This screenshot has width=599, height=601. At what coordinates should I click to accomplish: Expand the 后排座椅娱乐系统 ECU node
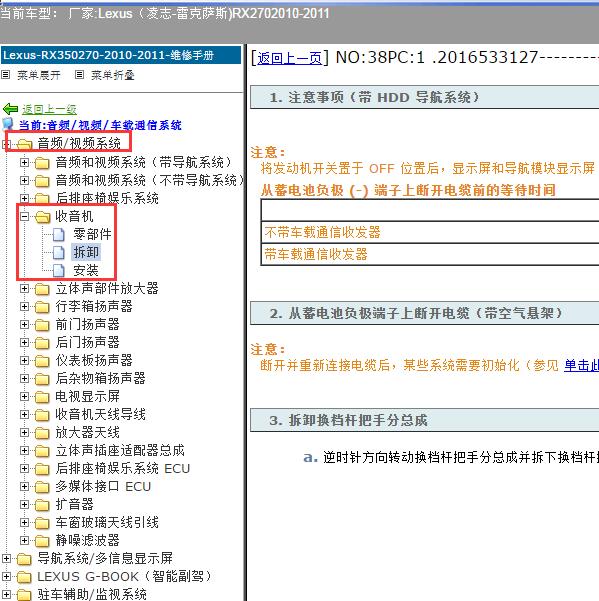point(25,468)
